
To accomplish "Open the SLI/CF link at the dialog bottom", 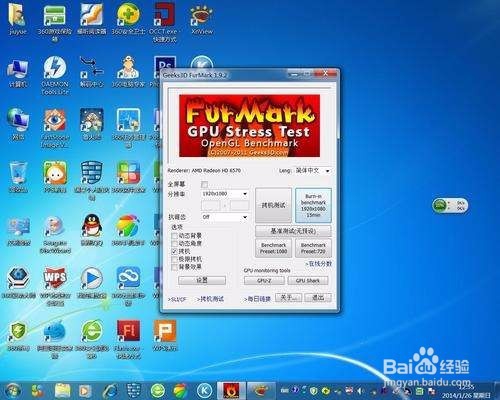I will coord(177,299).
